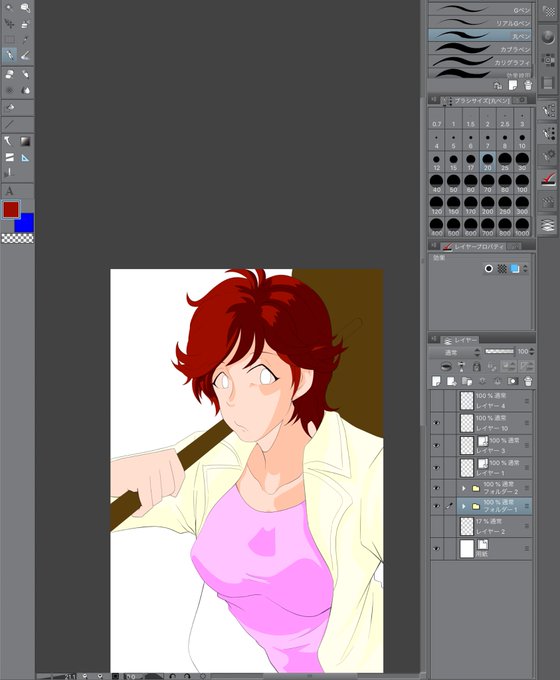This screenshot has width=560, height=680.
Task: Choose the Gペン sub tool
Action: tap(479, 9)
